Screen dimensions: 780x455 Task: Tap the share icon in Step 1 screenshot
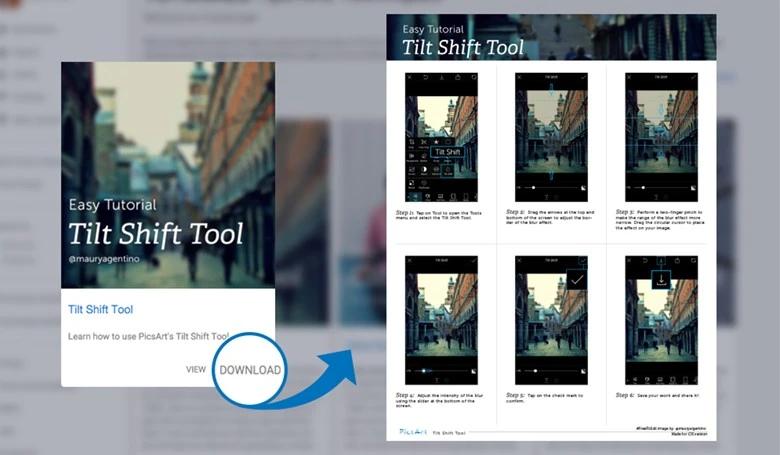(458, 78)
